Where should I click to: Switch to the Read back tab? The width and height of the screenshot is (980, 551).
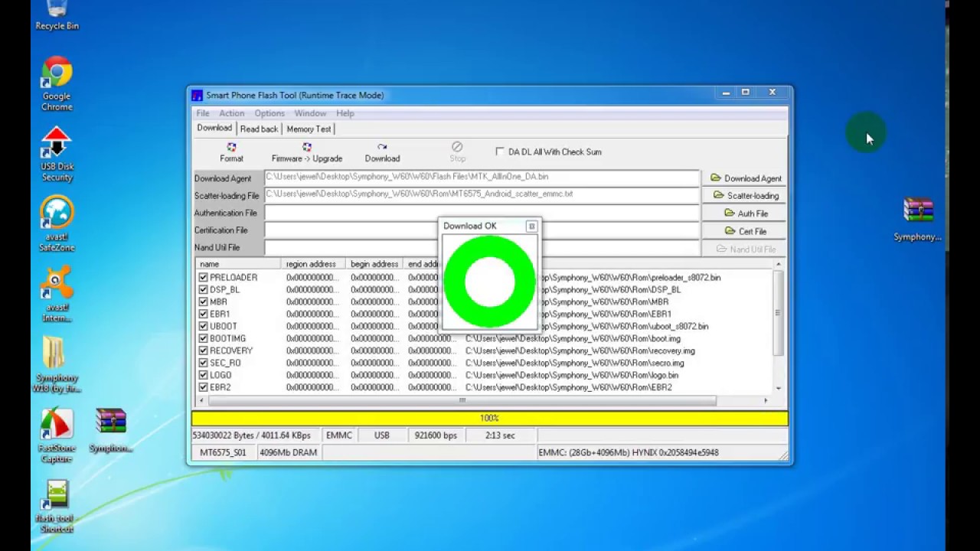[x=259, y=129]
